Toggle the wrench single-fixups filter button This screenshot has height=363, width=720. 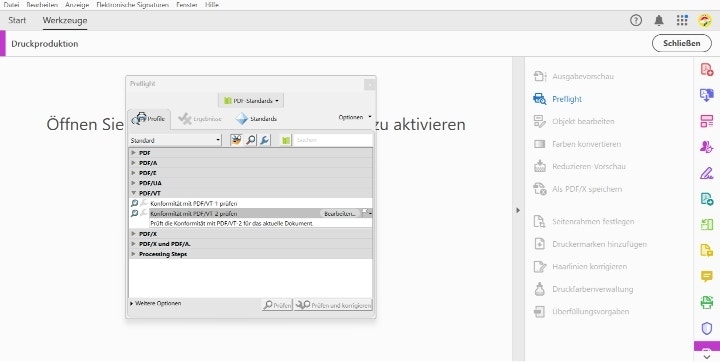(264, 140)
